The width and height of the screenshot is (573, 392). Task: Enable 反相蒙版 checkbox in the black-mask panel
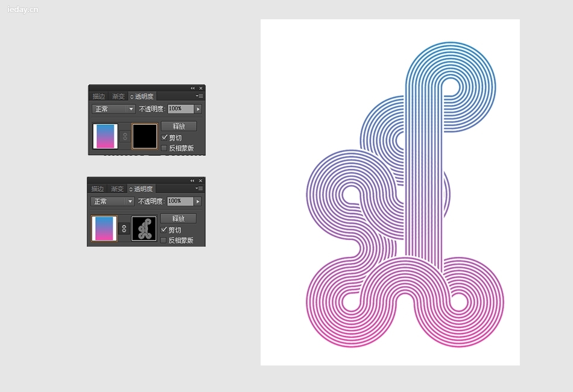[x=164, y=148]
